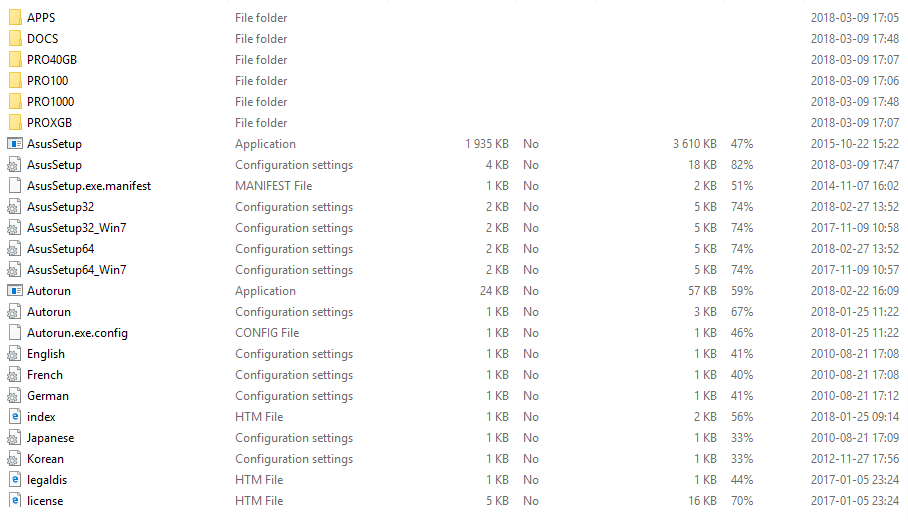This screenshot has width=908, height=520.
Task: Click the legaldis HTM file icon
Action: (15, 480)
